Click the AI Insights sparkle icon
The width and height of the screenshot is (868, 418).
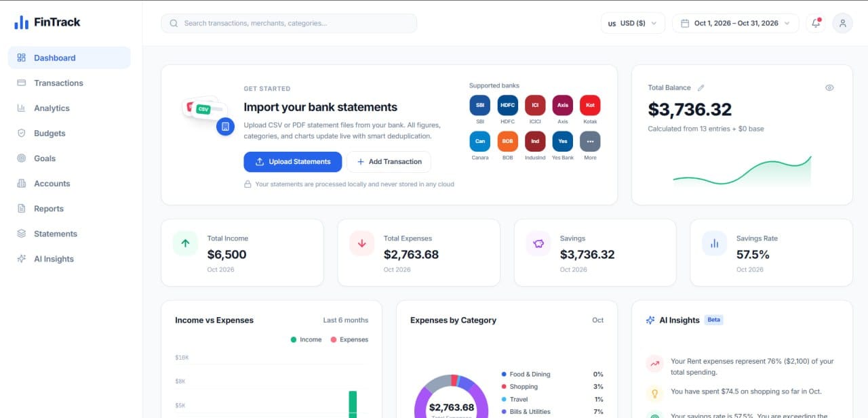[x=650, y=320]
